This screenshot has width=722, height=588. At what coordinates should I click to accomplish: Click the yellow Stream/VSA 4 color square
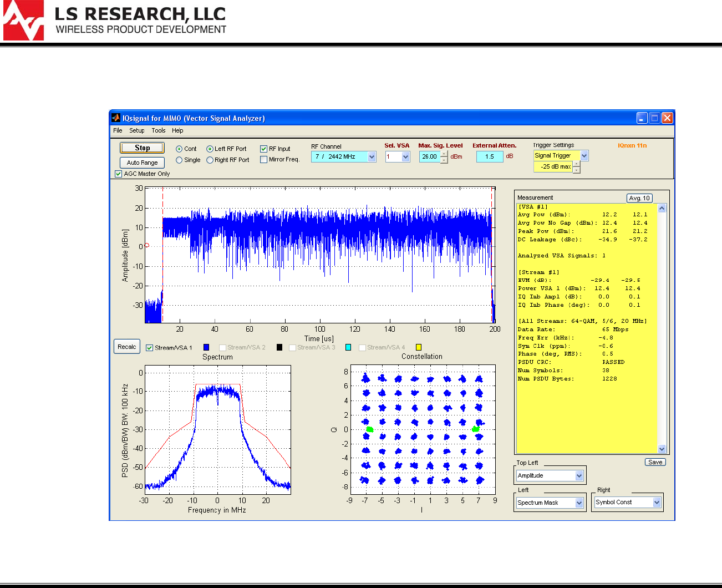419,347
